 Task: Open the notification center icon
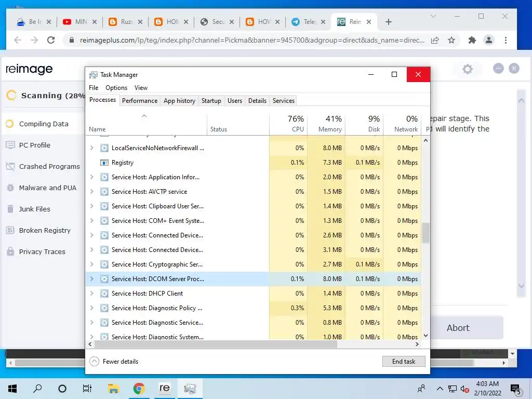coord(516,389)
